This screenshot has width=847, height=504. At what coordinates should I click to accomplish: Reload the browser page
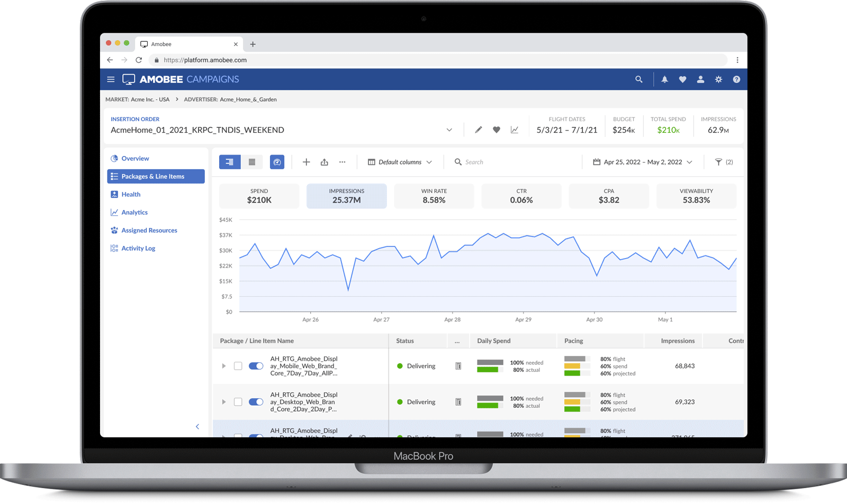click(x=139, y=60)
